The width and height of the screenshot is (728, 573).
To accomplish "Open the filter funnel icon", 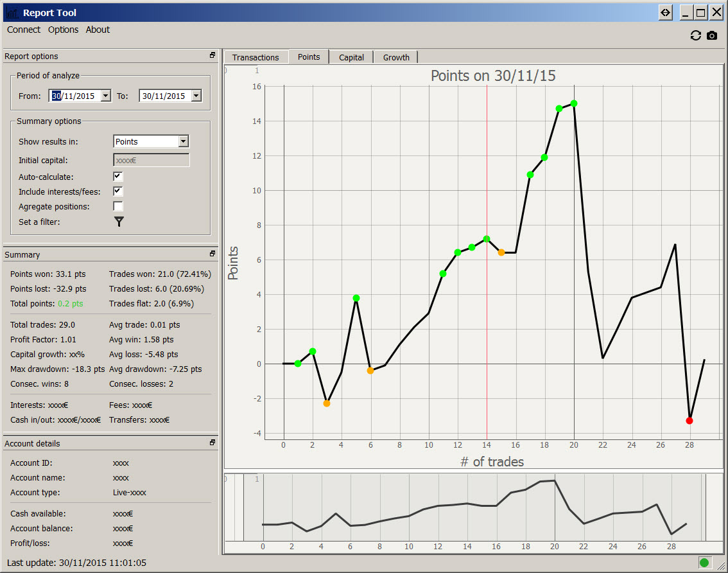I will click(119, 222).
